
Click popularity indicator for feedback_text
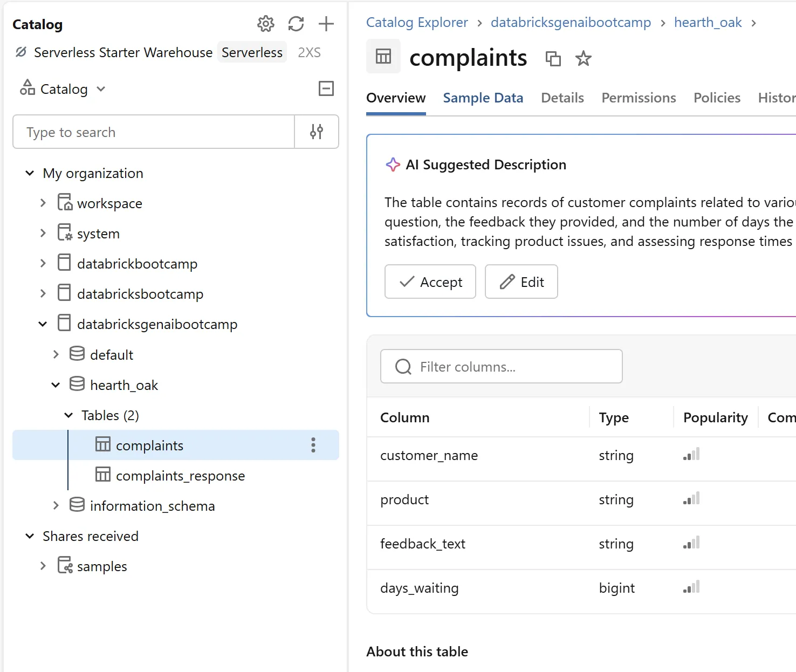[x=691, y=543]
